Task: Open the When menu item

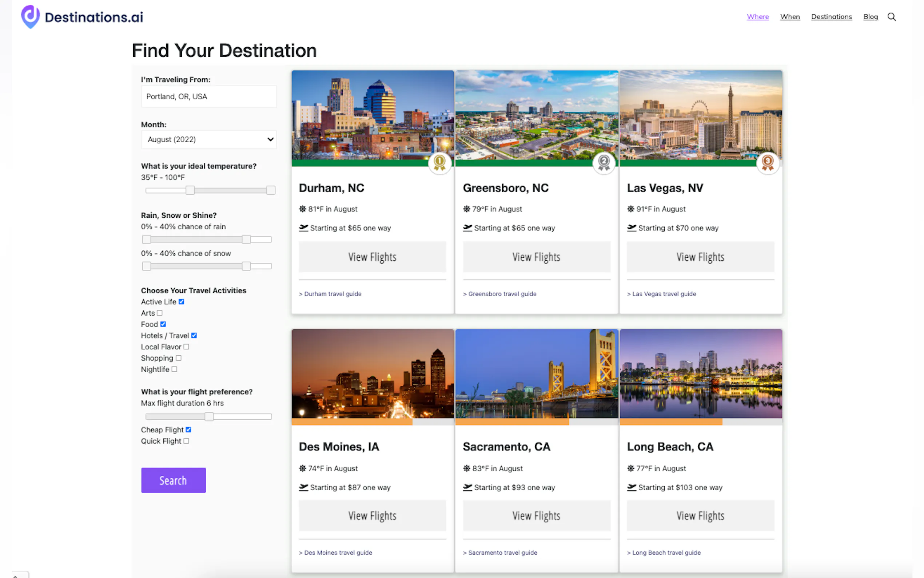Action: (x=789, y=17)
